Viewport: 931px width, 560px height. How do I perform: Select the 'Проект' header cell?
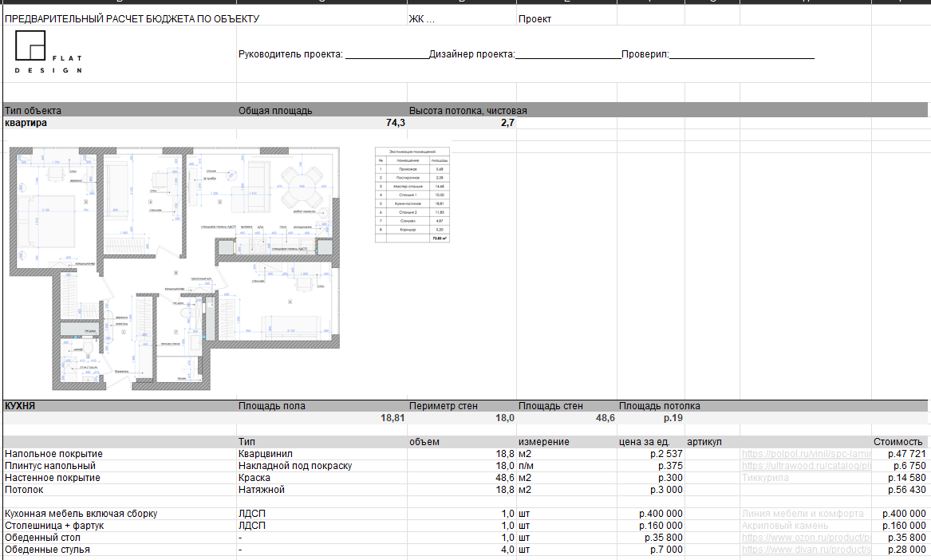coord(535,18)
